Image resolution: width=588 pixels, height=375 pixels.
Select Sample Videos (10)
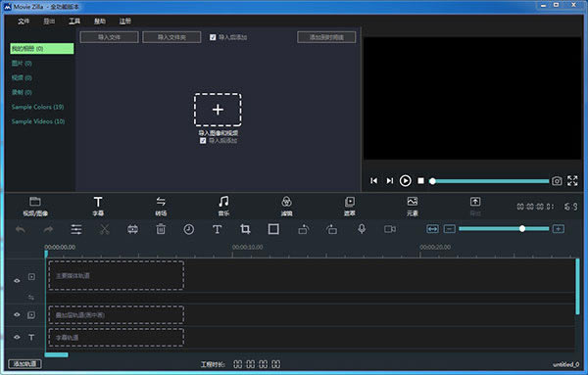click(38, 121)
